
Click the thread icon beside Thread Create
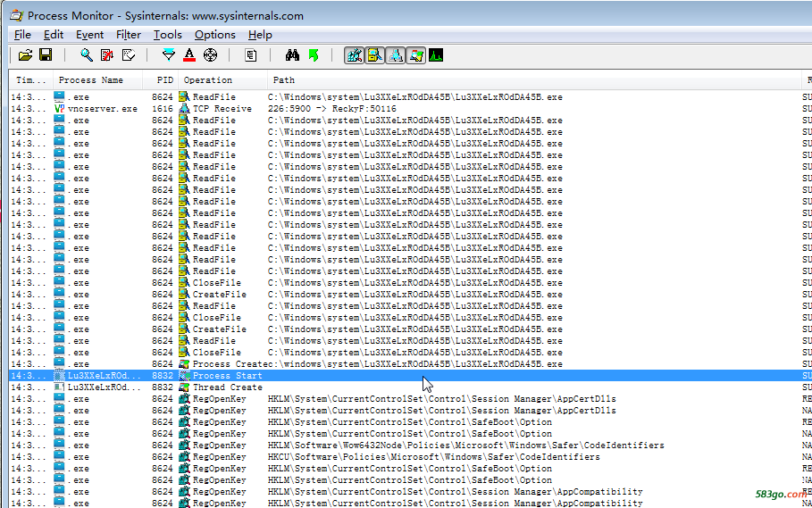184,387
